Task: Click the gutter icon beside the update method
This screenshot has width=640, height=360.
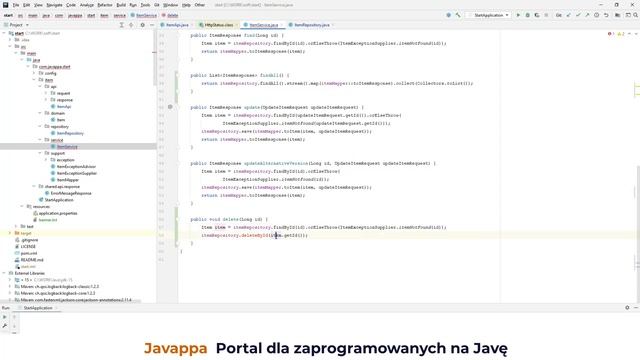Action: click(x=170, y=107)
